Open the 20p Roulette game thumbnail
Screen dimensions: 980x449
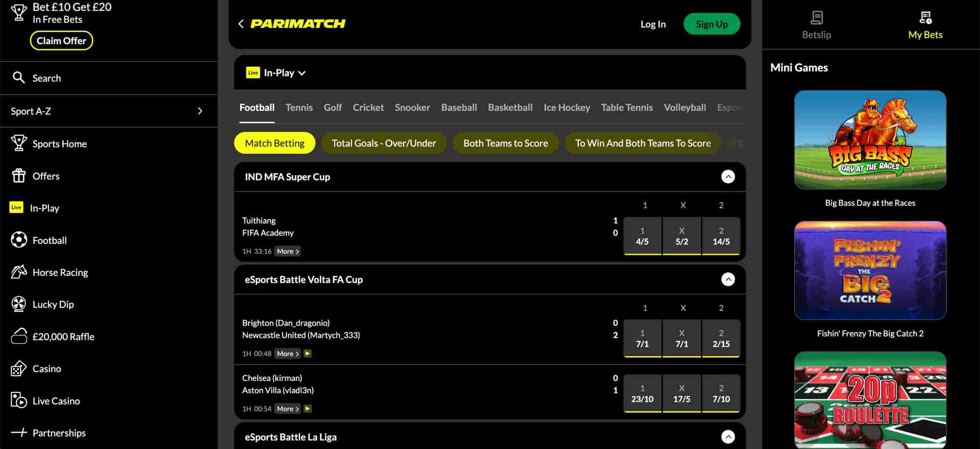tap(870, 400)
